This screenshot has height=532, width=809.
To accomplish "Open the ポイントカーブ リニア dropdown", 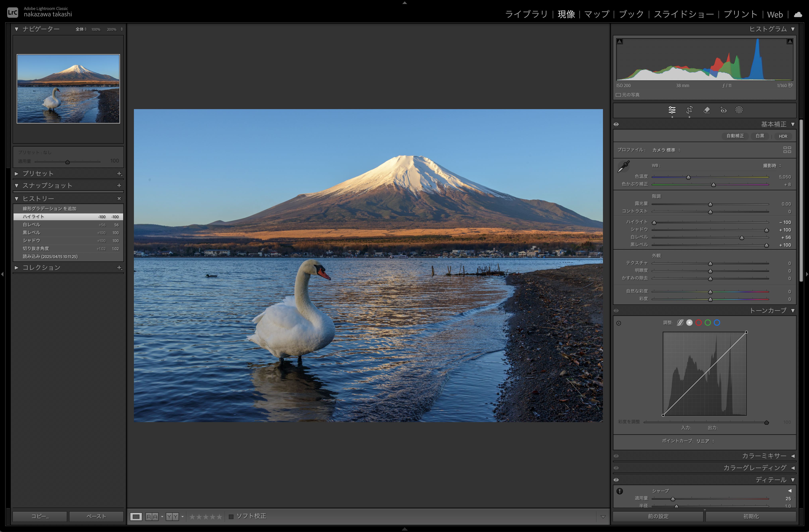I will pyautogui.click(x=705, y=441).
